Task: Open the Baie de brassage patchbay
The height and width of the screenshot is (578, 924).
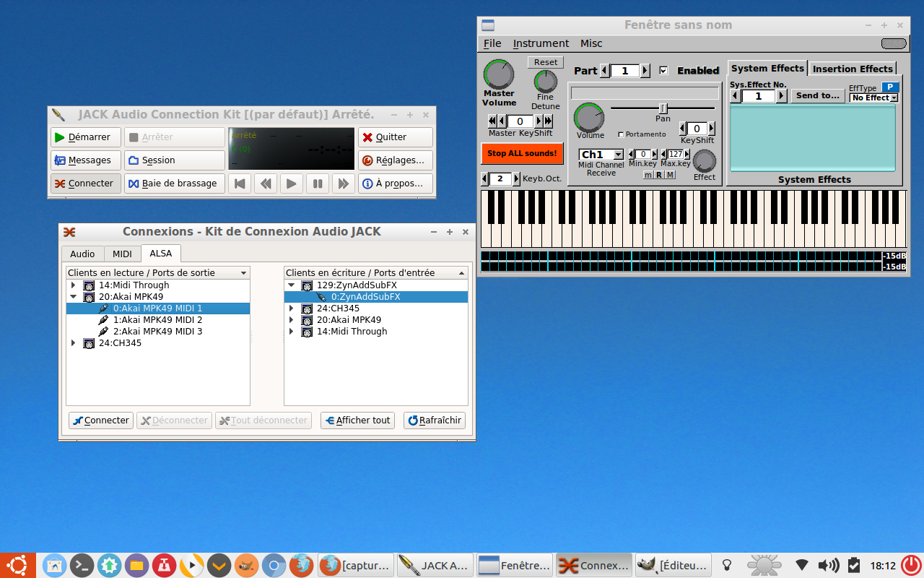Action: [174, 184]
